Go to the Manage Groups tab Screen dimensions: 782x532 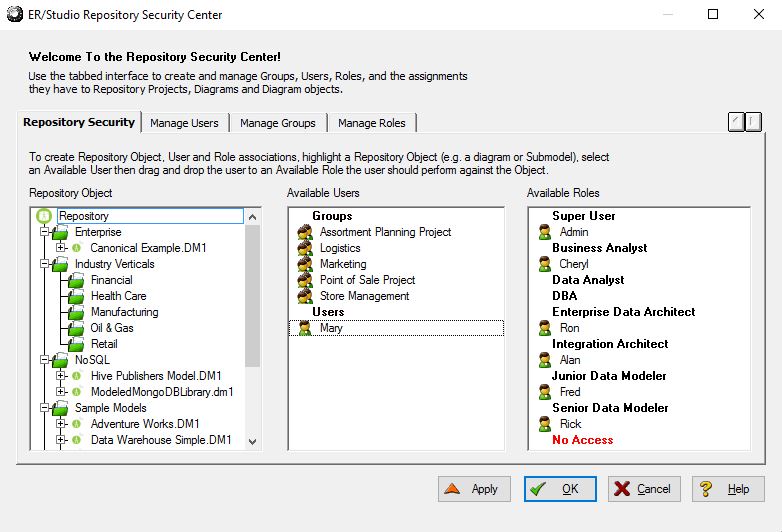click(277, 123)
